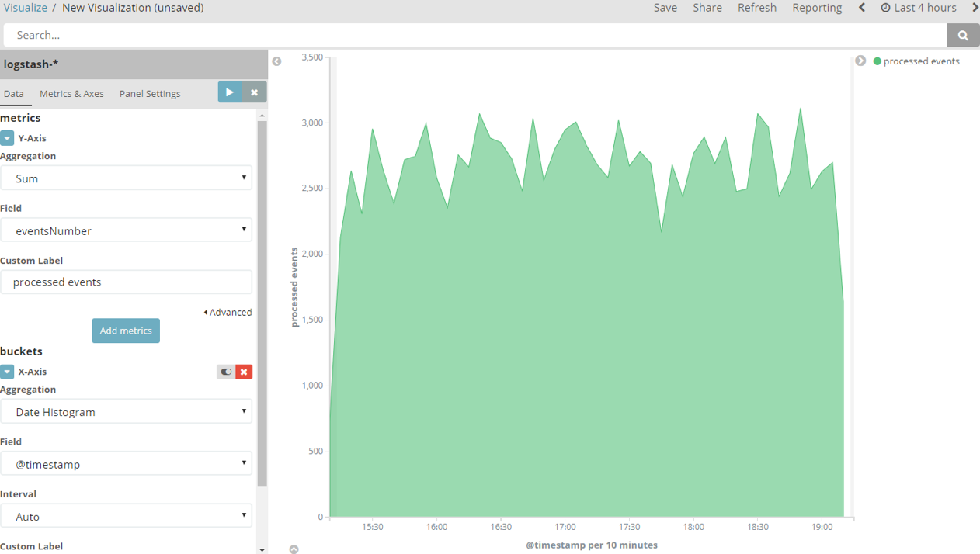Click the 3,500 y-axis tick label
The image size is (980, 554).
point(311,57)
